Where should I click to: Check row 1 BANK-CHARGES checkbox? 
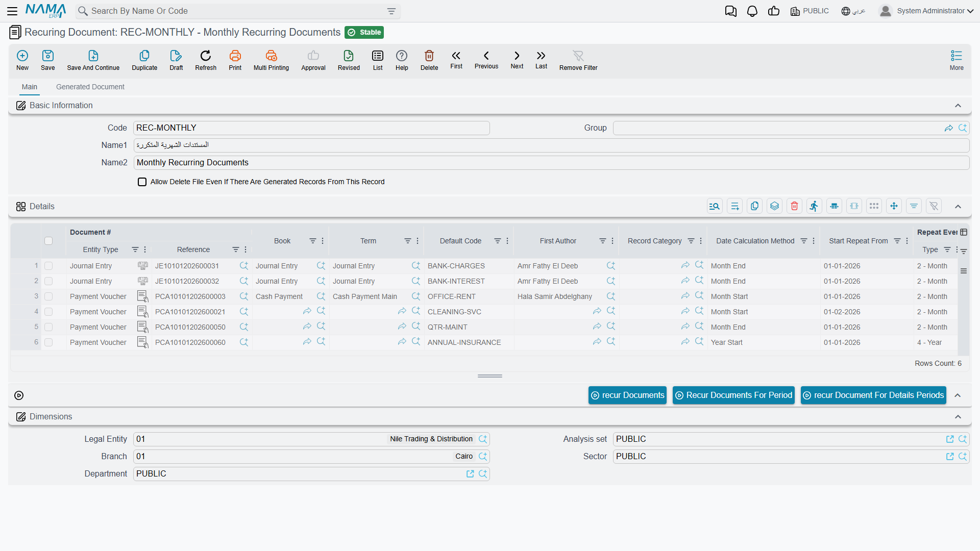pos(48,266)
